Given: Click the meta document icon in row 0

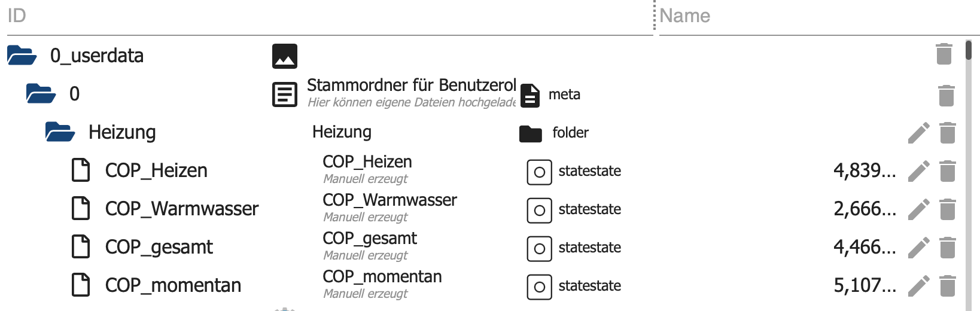Looking at the screenshot, I should [529, 95].
